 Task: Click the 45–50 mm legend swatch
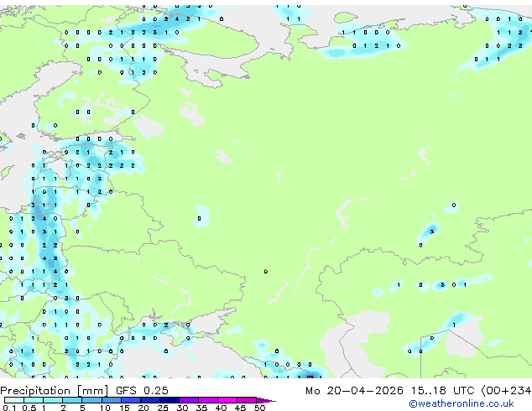coord(247,400)
